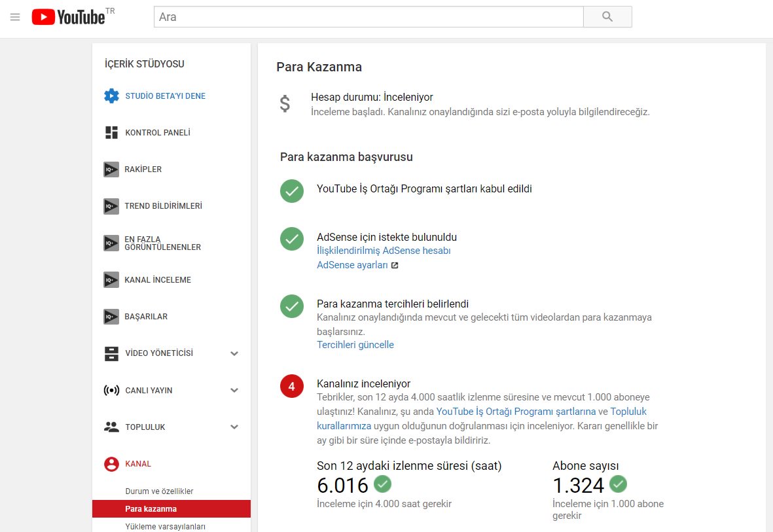
Task: Click green check next to 1.324 subscribers
Action: point(618,484)
